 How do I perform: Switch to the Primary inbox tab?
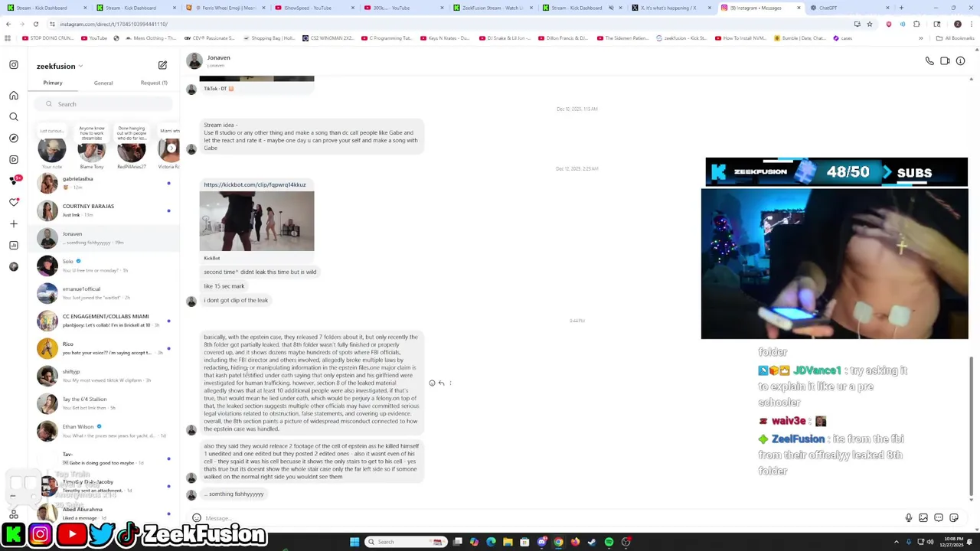click(x=53, y=83)
